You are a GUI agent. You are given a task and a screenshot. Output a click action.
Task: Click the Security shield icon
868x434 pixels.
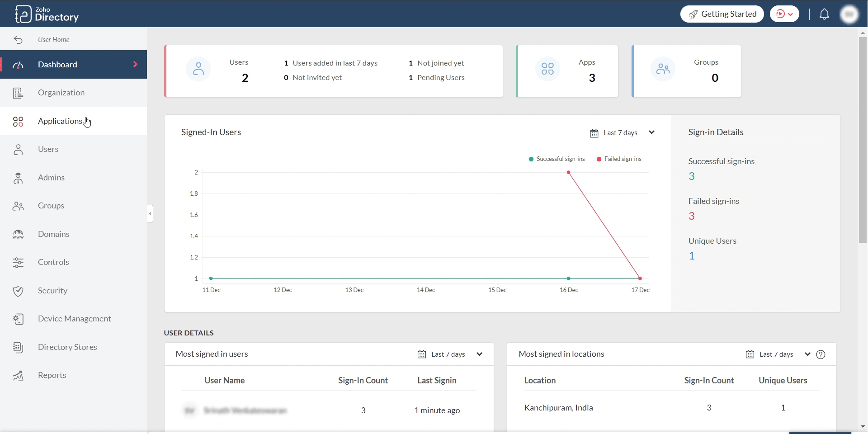click(18, 291)
